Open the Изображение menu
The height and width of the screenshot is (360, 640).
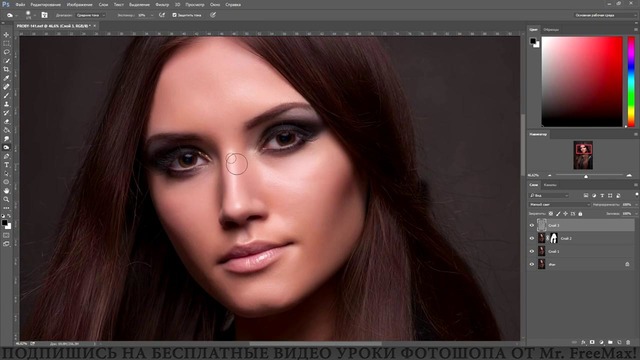pyautogui.click(x=80, y=4)
